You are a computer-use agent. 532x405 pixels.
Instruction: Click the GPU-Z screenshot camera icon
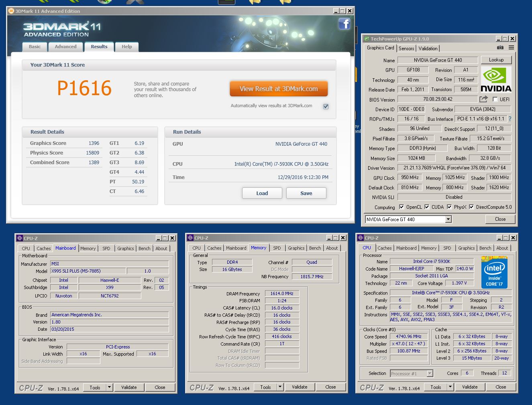click(500, 47)
